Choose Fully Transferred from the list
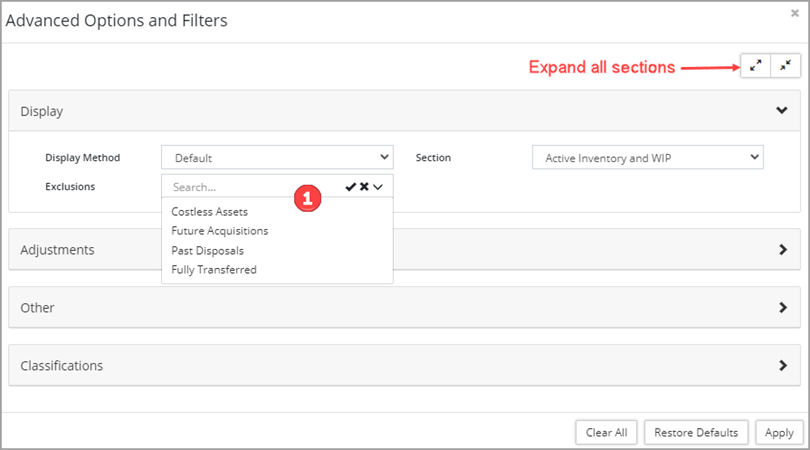This screenshot has width=810, height=450. pos(214,269)
